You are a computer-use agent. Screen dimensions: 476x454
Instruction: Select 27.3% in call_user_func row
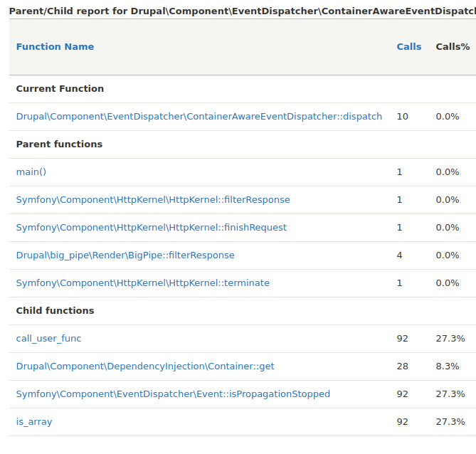click(x=450, y=339)
